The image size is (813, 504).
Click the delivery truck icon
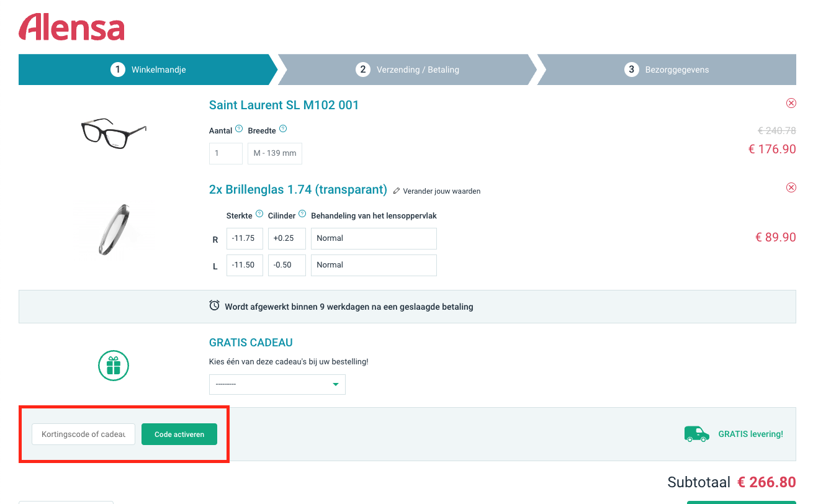696,434
